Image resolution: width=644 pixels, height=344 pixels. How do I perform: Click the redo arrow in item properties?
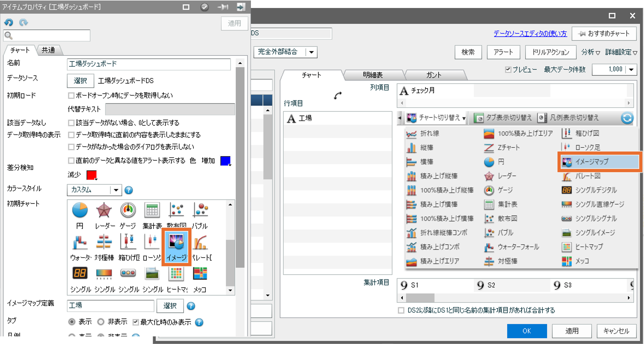[24, 22]
